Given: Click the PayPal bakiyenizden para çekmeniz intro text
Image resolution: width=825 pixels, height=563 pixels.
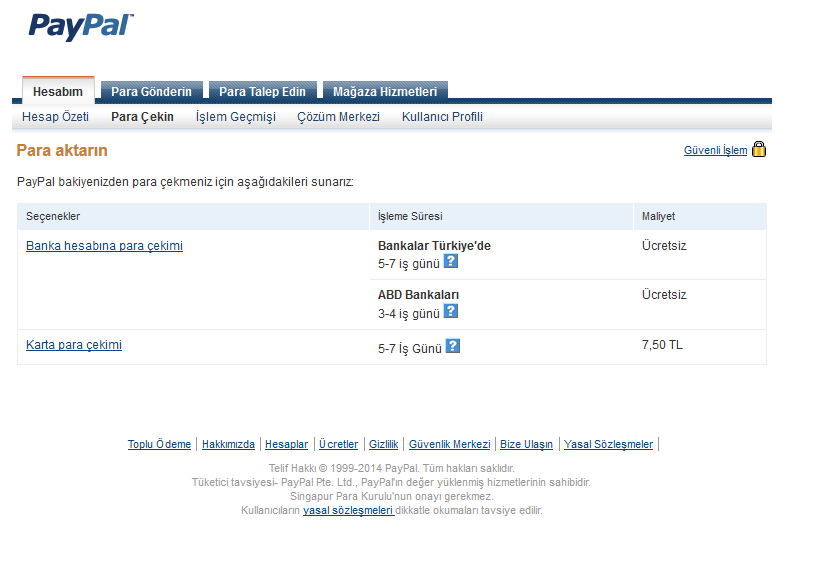Looking at the screenshot, I should tap(185, 182).
